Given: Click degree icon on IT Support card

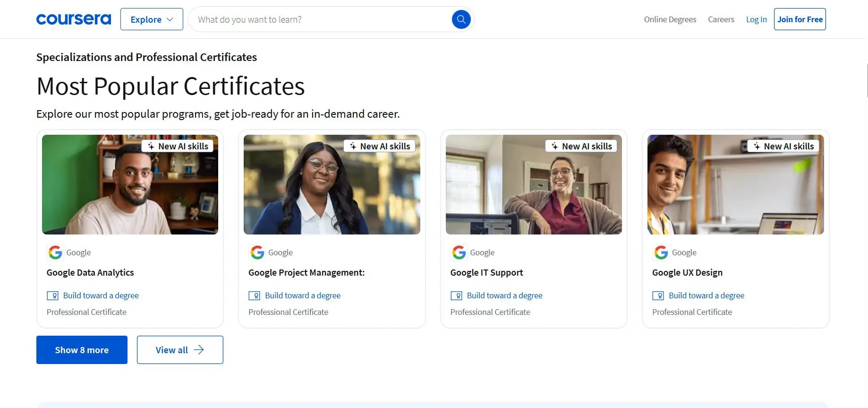Looking at the screenshot, I should point(456,296).
